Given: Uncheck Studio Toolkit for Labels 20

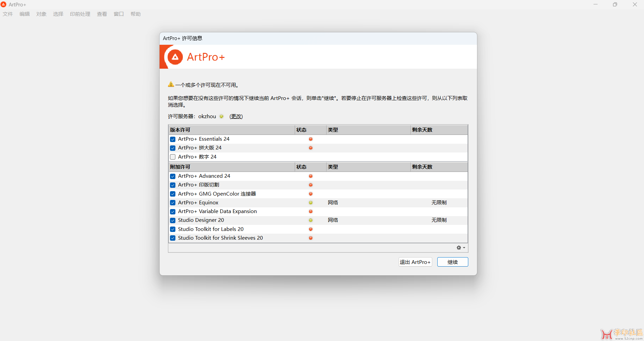Looking at the screenshot, I should pyautogui.click(x=173, y=229).
